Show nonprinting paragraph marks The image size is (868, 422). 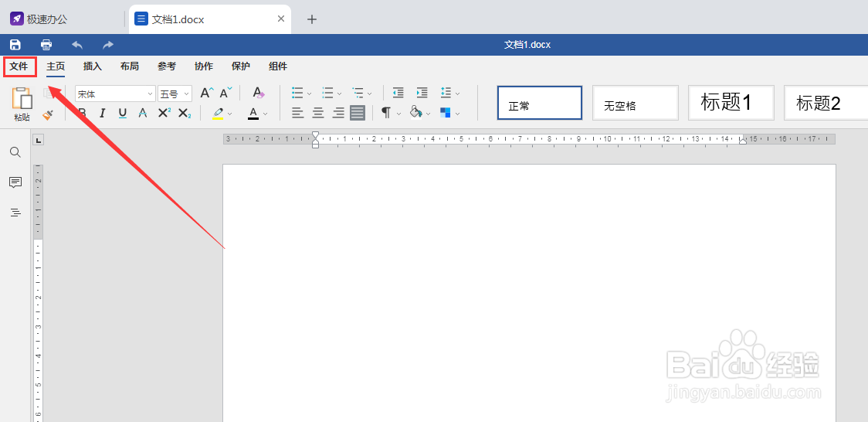tap(386, 113)
